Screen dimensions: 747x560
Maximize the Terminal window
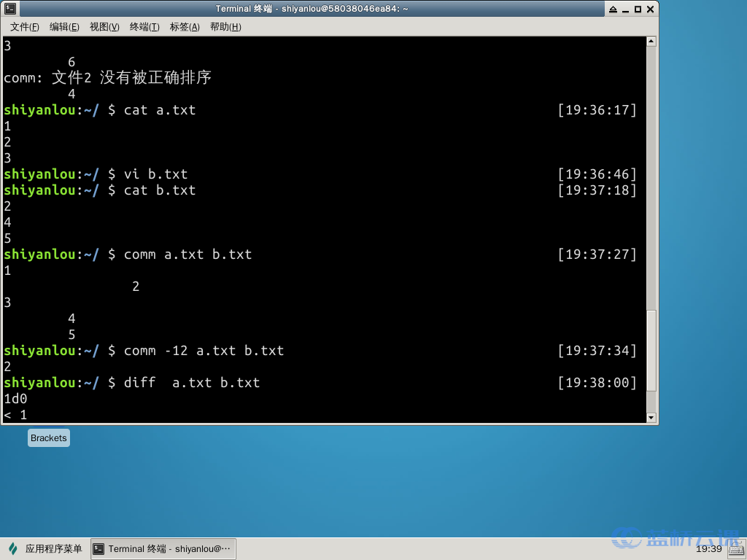pos(638,9)
